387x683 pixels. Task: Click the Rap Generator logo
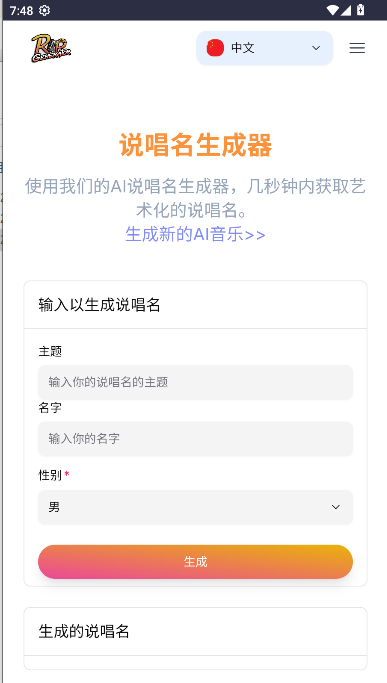(x=51, y=48)
